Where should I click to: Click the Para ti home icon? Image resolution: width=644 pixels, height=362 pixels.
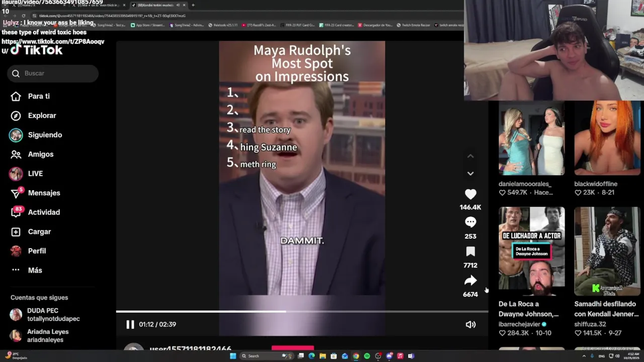pos(16,96)
